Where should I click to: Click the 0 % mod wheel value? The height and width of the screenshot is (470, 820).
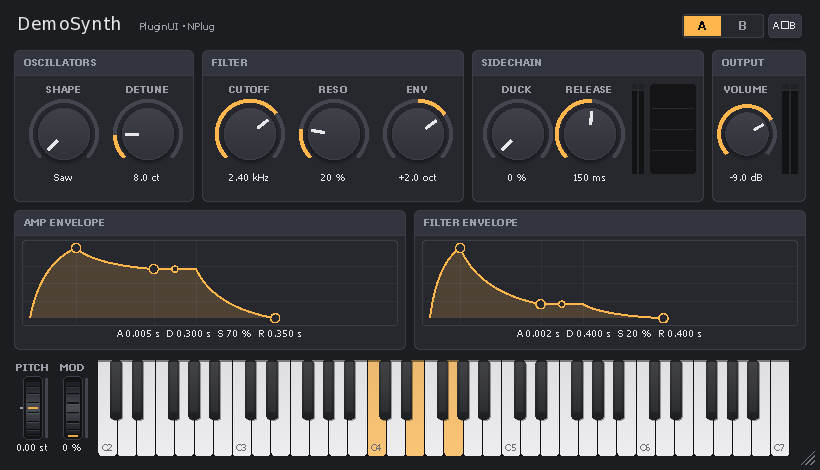pyautogui.click(x=72, y=448)
